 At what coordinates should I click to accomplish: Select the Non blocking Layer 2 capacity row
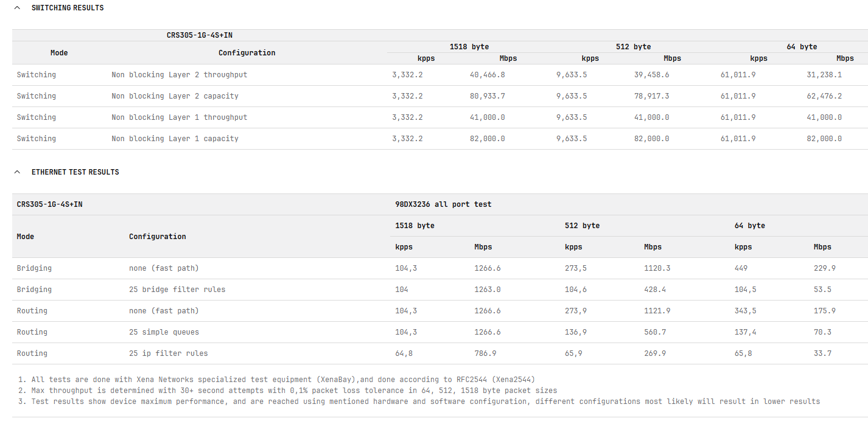[175, 96]
